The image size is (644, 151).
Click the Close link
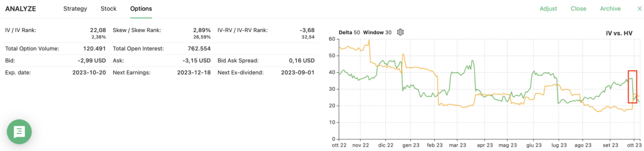(578, 9)
